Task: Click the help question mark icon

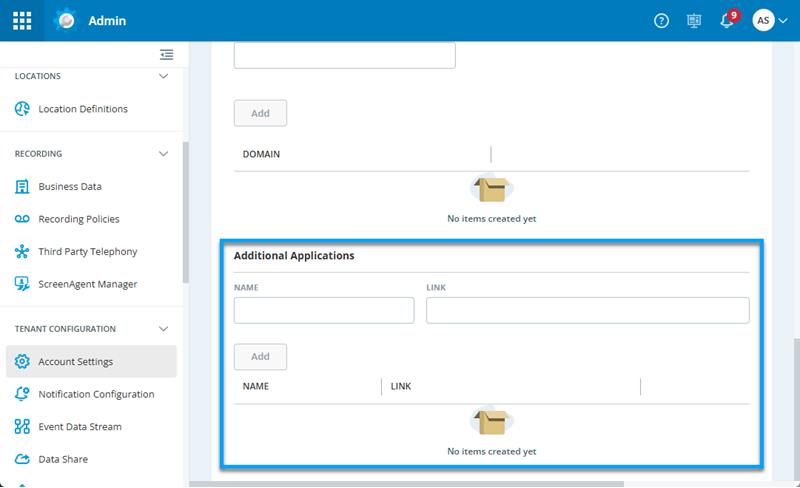Action: click(x=661, y=21)
